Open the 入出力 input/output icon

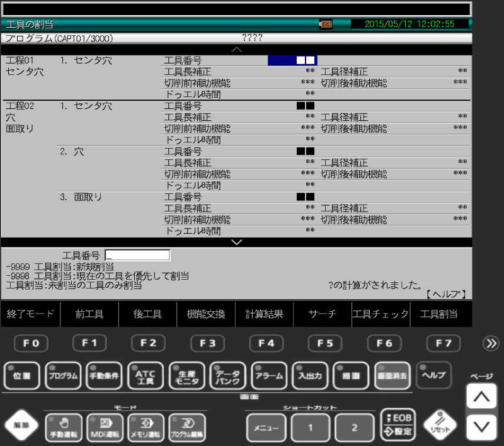(x=310, y=375)
